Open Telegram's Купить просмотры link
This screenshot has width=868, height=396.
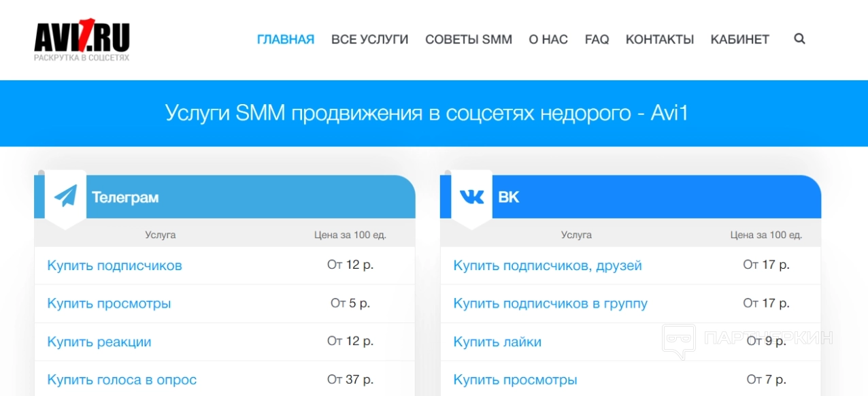pyautogui.click(x=109, y=303)
